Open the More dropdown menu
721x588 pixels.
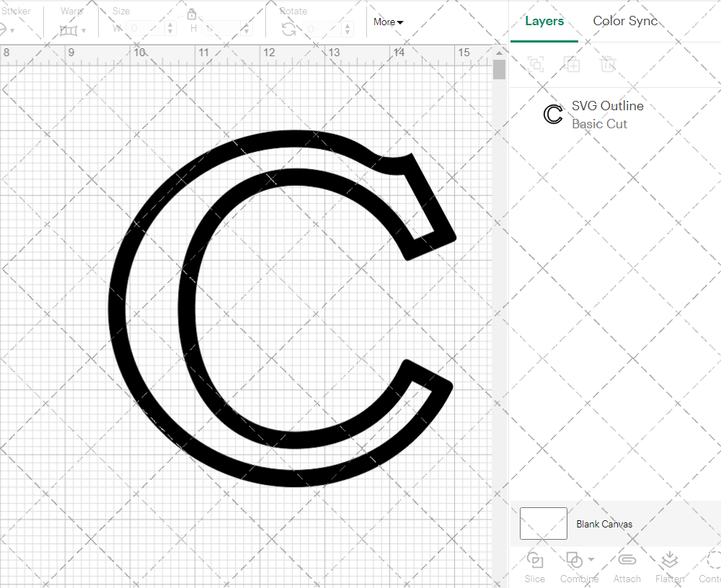[x=388, y=22]
